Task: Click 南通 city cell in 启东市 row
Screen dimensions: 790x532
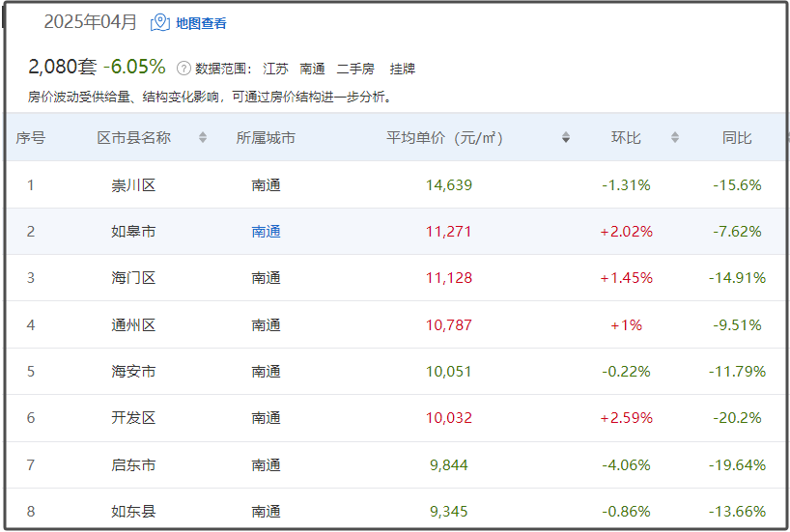Action: [x=266, y=465]
